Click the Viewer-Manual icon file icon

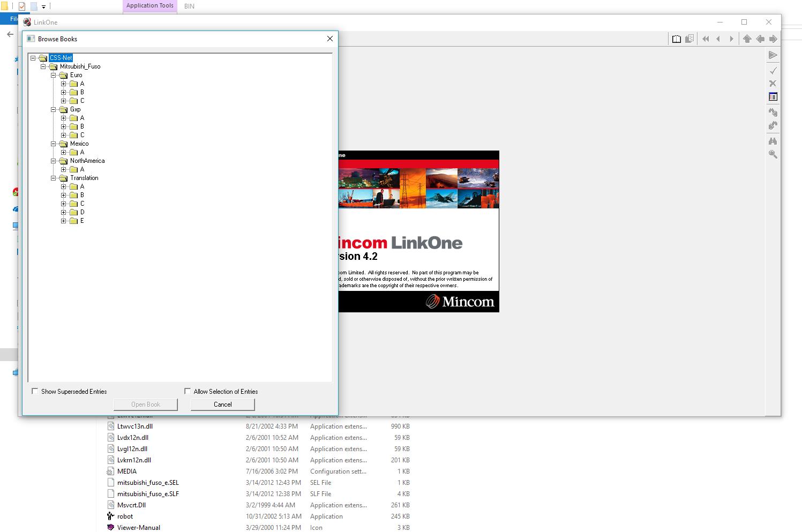click(110, 528)
